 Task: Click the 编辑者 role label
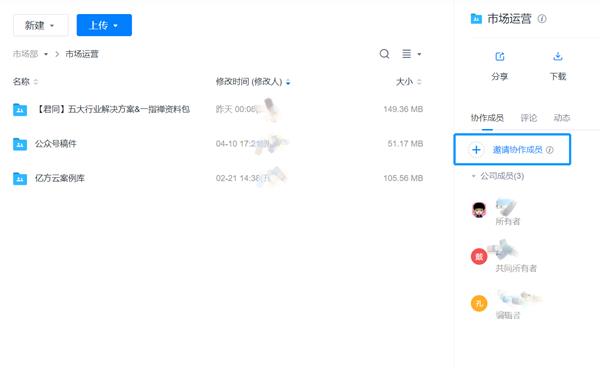(x=508, y=315)
